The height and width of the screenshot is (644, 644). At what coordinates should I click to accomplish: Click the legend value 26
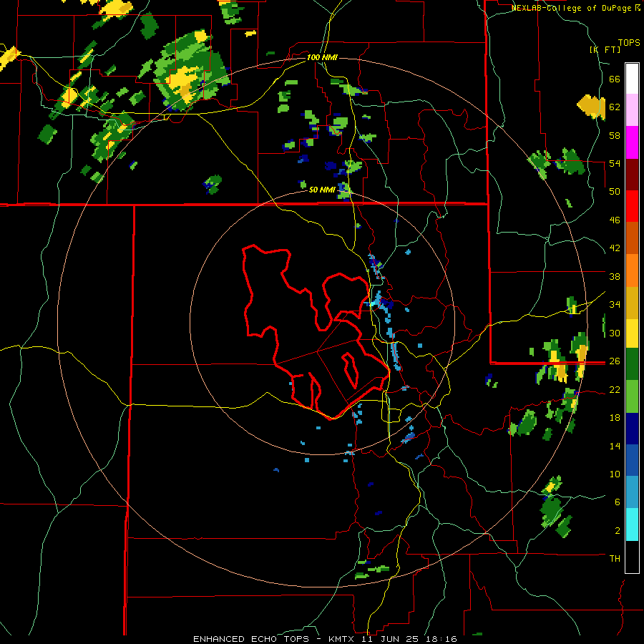(x=615, y=361)
